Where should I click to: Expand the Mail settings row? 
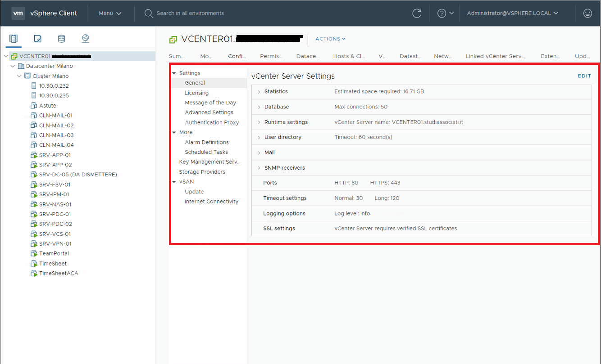click(x=259, y=153)
